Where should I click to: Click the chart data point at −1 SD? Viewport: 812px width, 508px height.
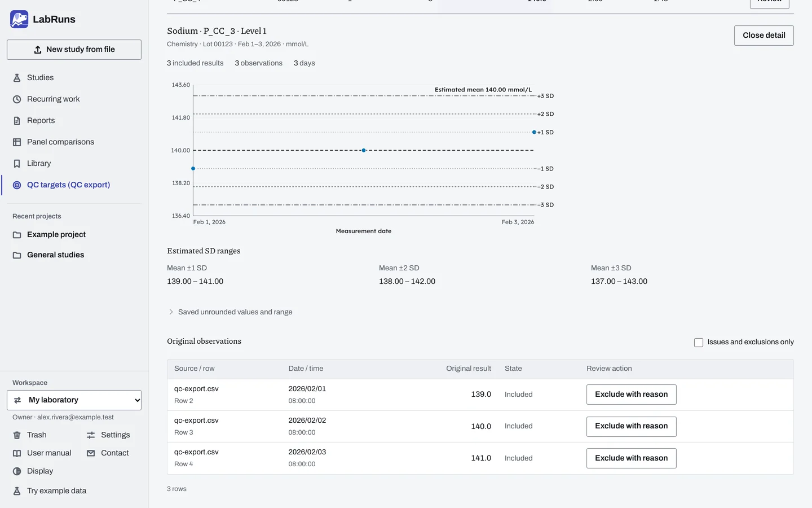coord(193,169)
